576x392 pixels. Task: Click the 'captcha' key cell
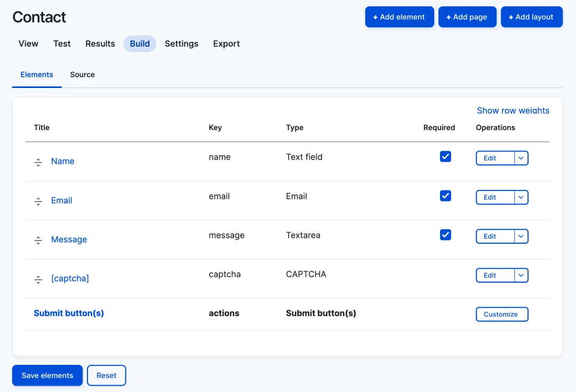pos(225,275)
